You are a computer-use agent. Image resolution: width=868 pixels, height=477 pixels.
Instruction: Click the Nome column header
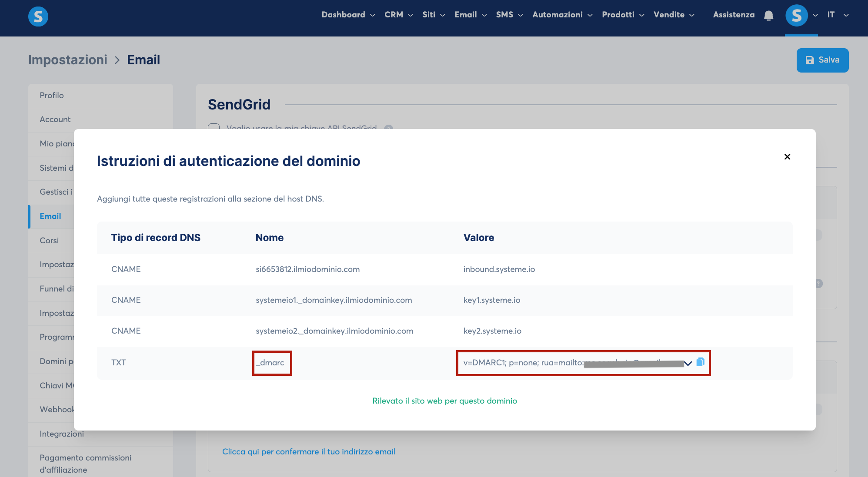(270, 238)
